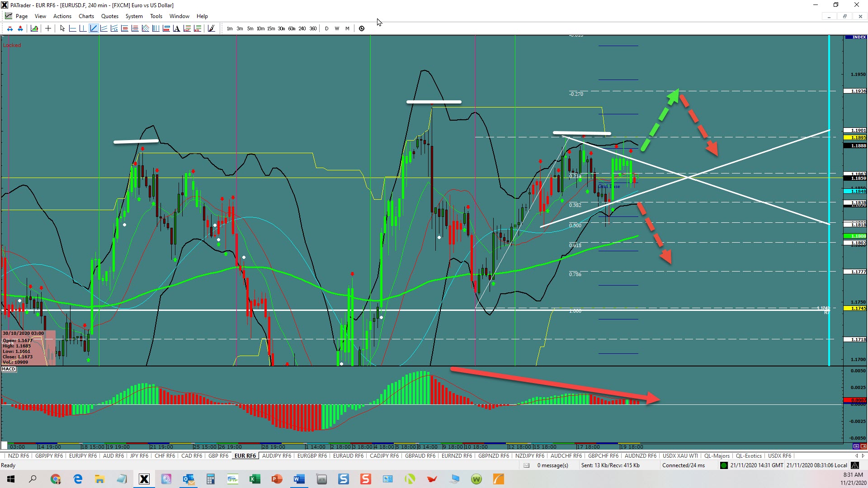Select the crosshair cursor tool
The height and width of the screenshot is (488, 868).
(x=48, y=28)
